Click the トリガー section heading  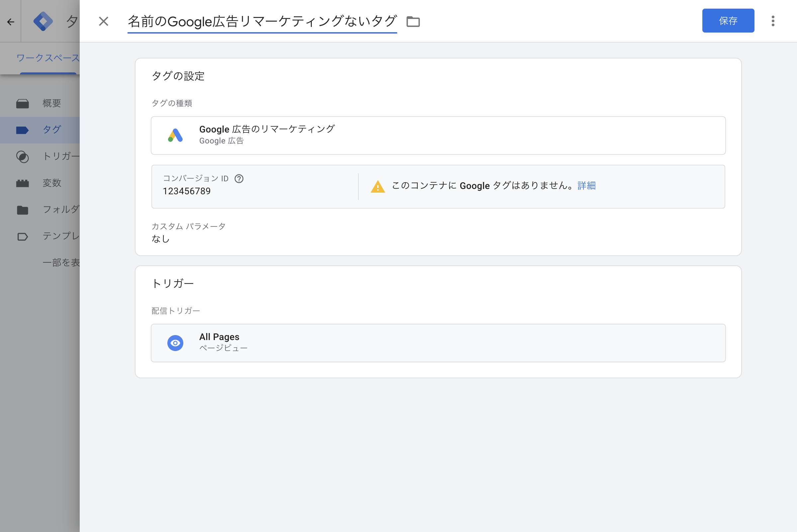tap(172, 283)
